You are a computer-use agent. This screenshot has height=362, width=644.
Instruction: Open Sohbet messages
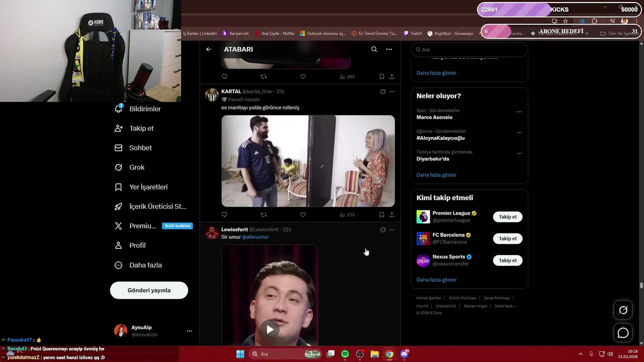133,148
